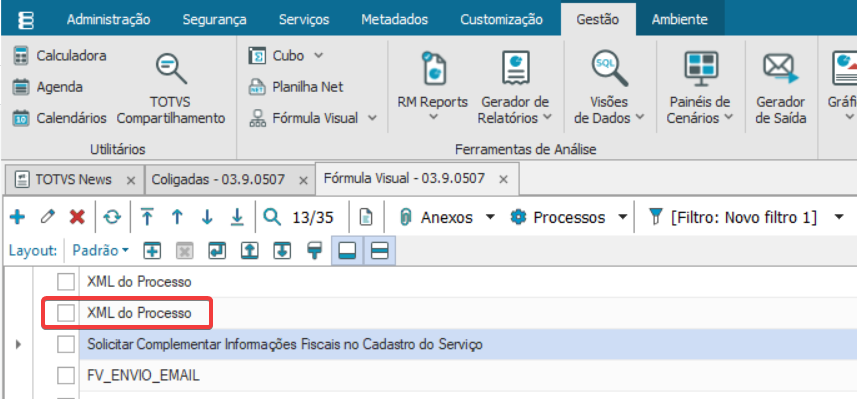The height and width of the screenshot is (399, 857).
Task: Open the Planilha Net tool
Action: tap(296, 87)
